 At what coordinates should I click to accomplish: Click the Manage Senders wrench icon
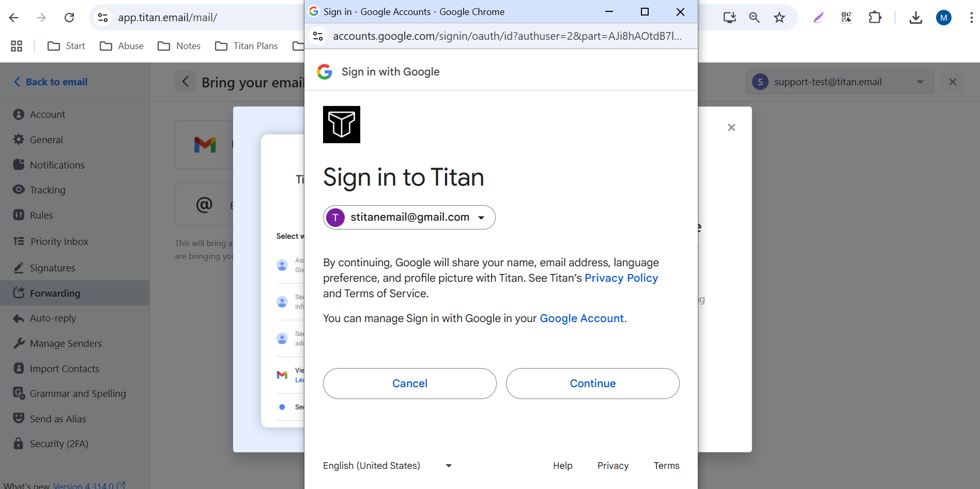[19, 343]
